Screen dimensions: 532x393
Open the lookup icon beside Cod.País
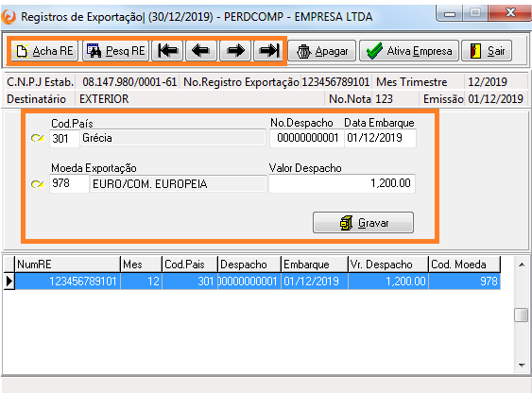37,138
